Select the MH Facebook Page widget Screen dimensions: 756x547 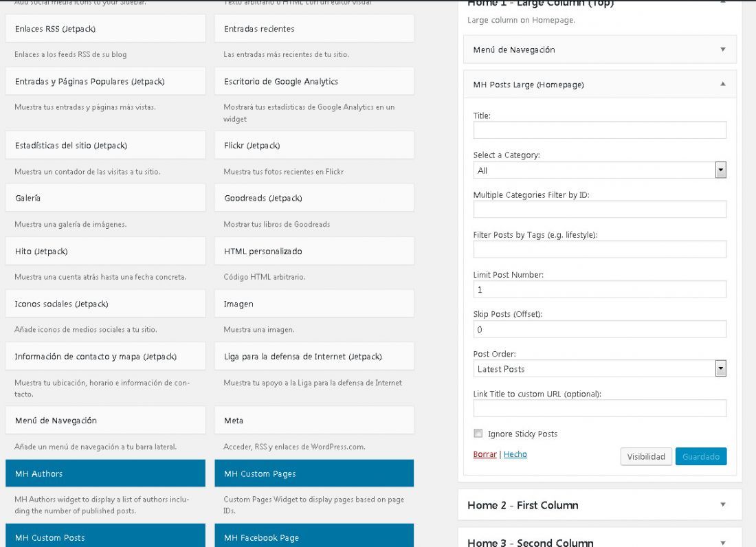coord(314,535)
